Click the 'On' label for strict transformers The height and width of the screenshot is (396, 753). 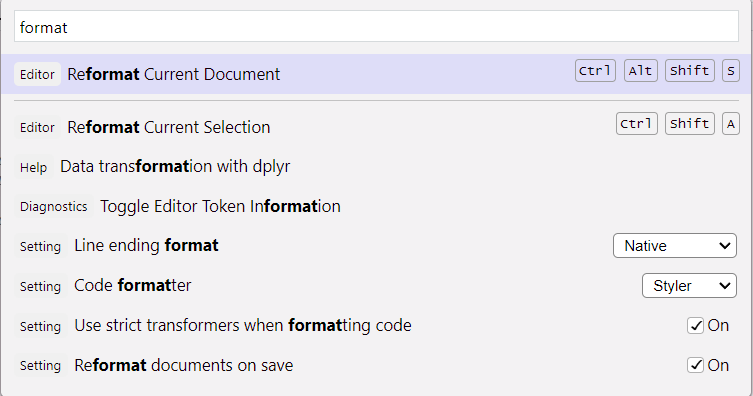[718, 325]
